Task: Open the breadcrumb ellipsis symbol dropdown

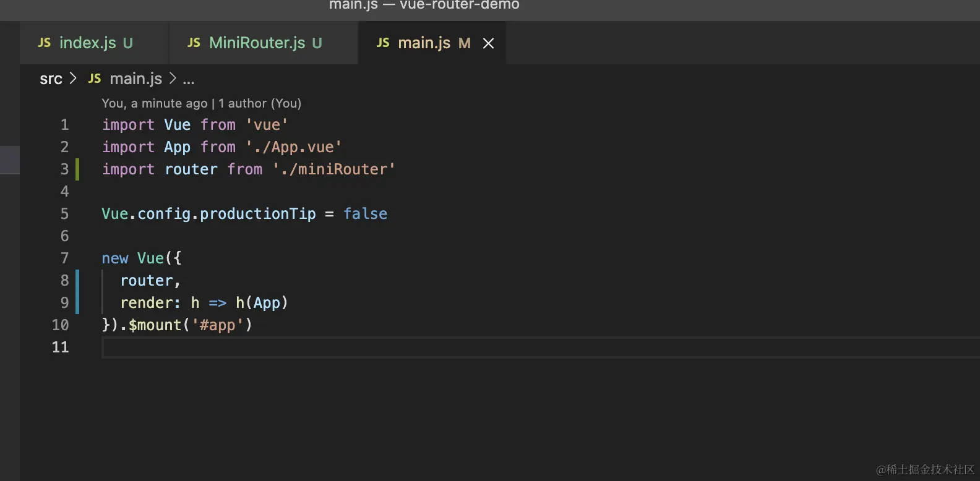Action: pyautogui.click(x=189, y=80)
